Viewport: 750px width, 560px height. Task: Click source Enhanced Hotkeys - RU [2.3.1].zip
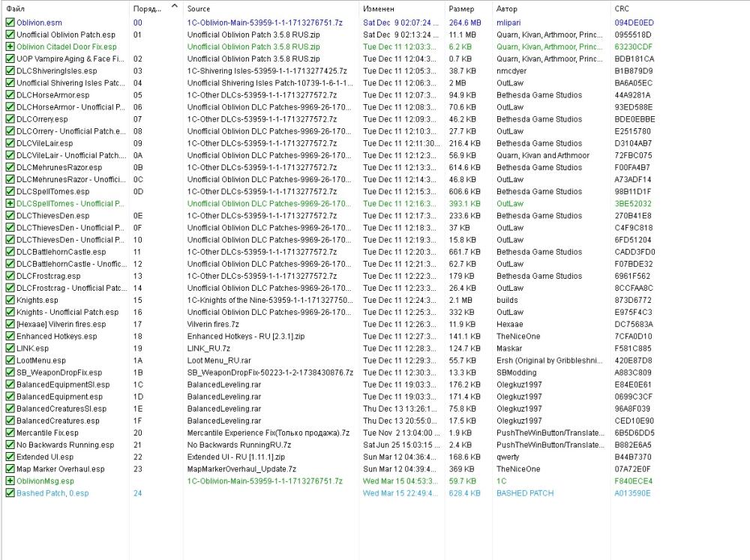[246, 336]
